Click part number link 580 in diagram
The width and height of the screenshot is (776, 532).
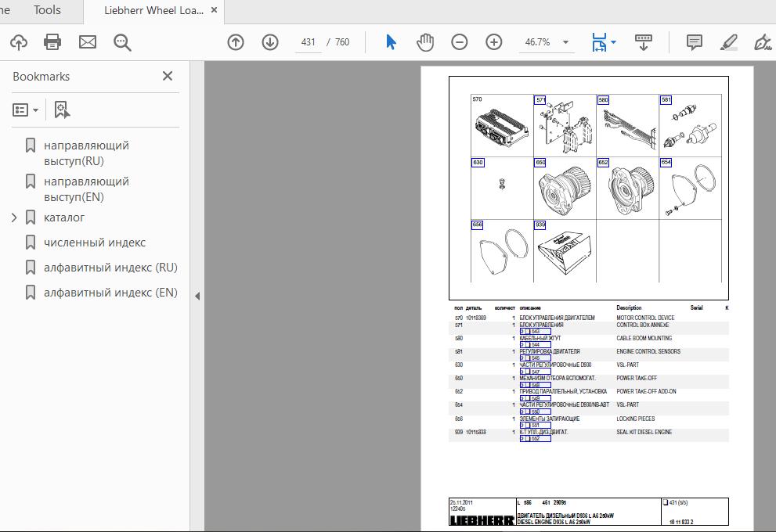click(603, 100)
